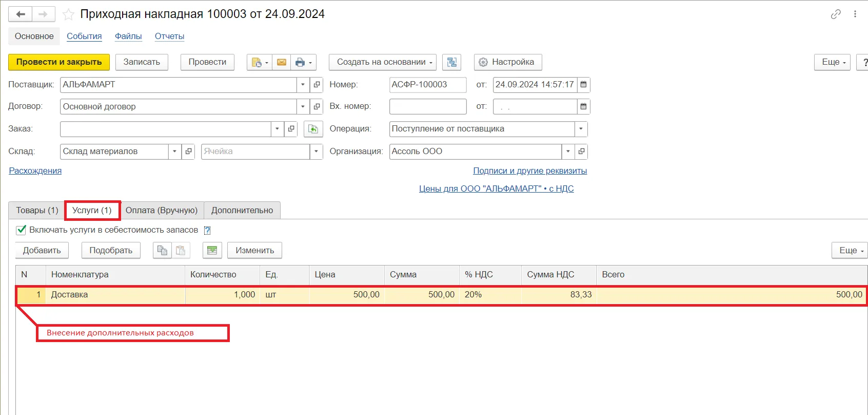Click the Подобрать button

[111, 251]
